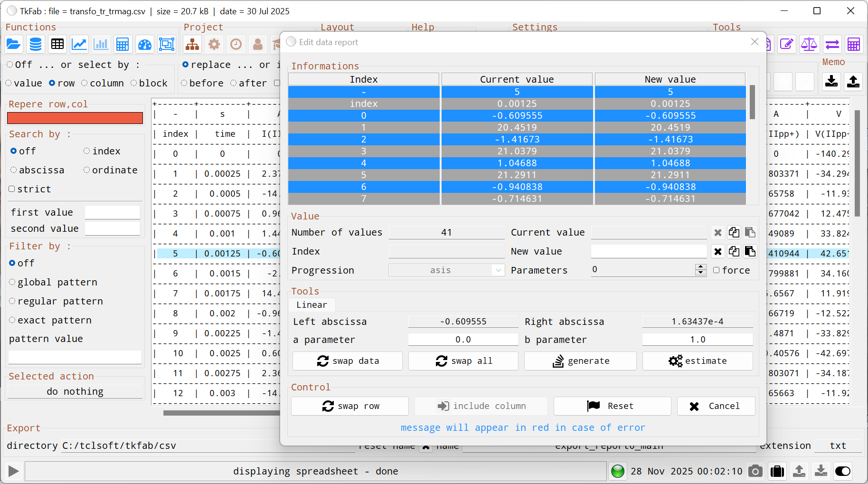Screen dimensions: 868x484
Task: Select the gauge/dashboard icon in Functions
Action: pos(144,44)
